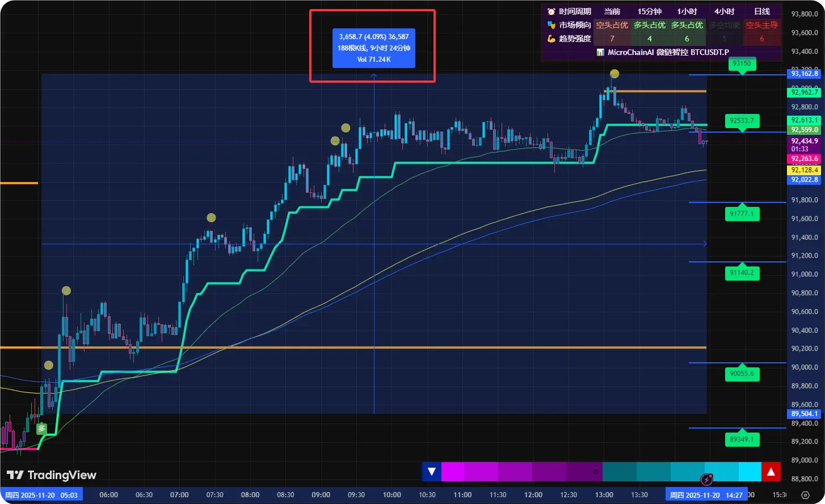The image size is (825, 504).
Task: Select the brightest cyan segment of the color bar
Action: 750,472
